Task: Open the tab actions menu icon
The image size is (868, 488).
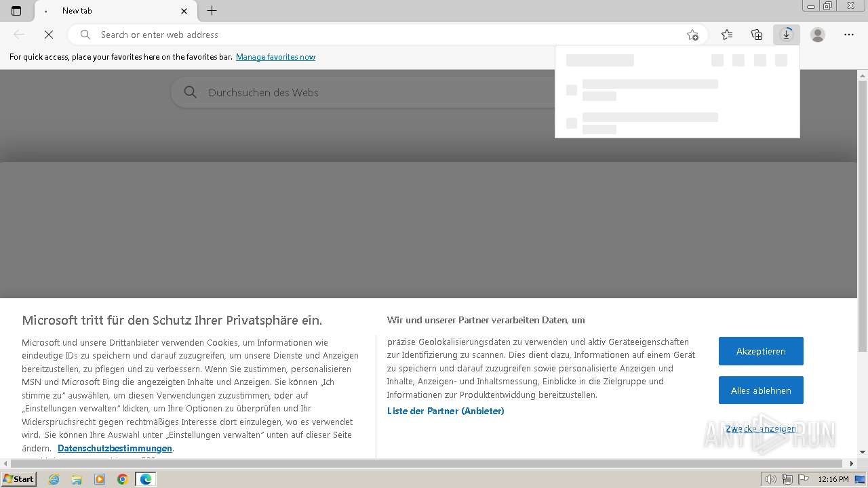Action: pos(16,11)
